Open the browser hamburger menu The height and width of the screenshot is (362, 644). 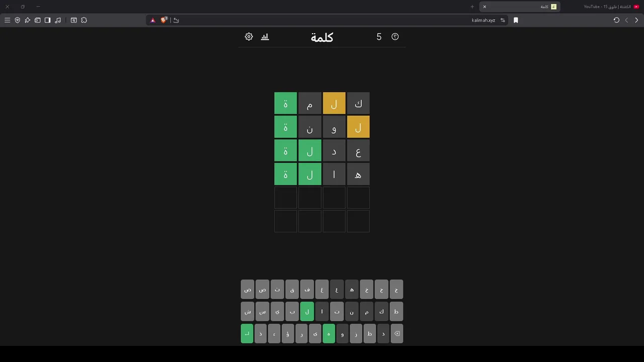7,20
